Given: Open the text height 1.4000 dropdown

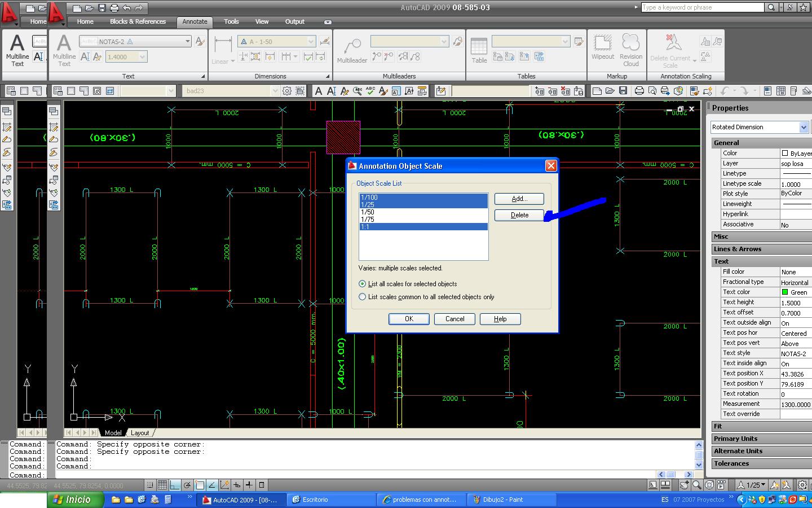Looking at the screenshot, I should pos(143,56).
